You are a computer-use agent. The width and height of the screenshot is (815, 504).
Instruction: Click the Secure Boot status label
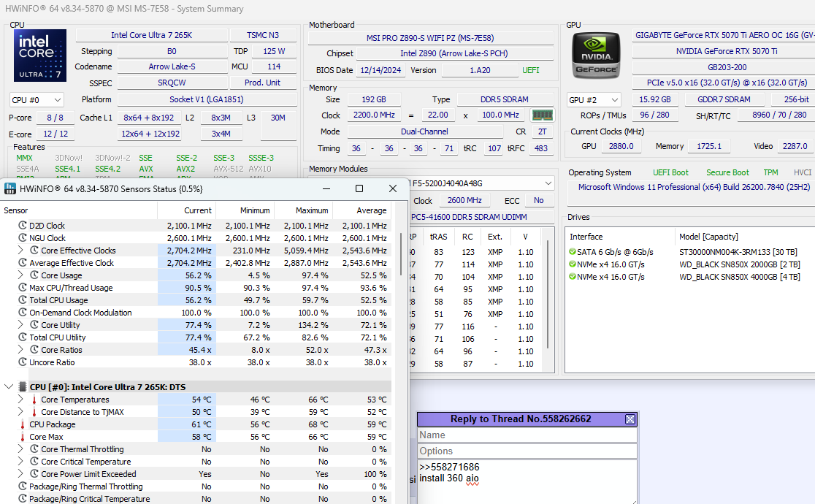(727, 172)
